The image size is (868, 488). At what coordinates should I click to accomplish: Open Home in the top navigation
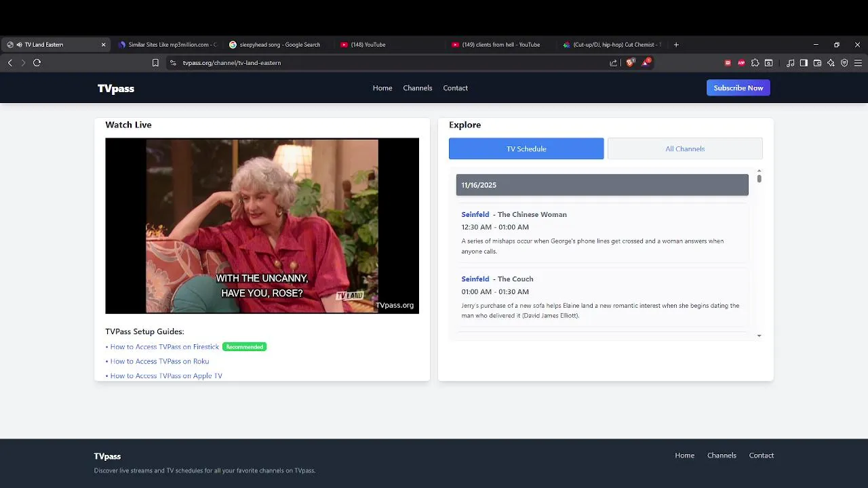(382, 88)
